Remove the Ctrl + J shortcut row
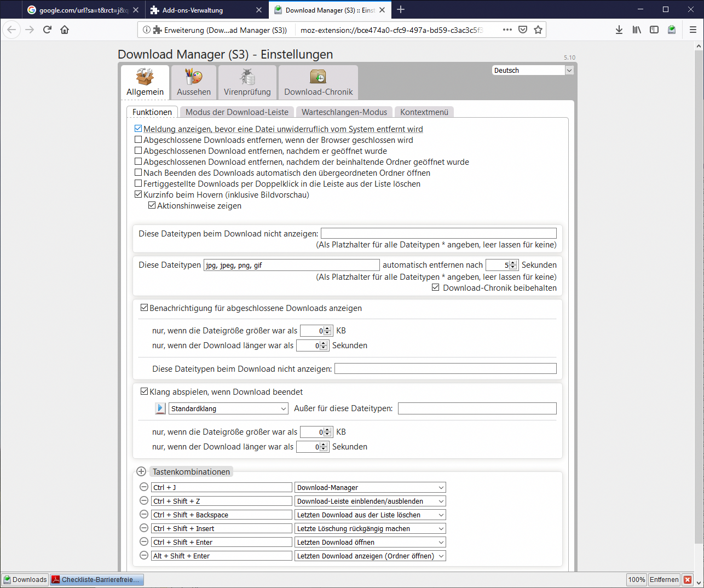 (143, 487)
